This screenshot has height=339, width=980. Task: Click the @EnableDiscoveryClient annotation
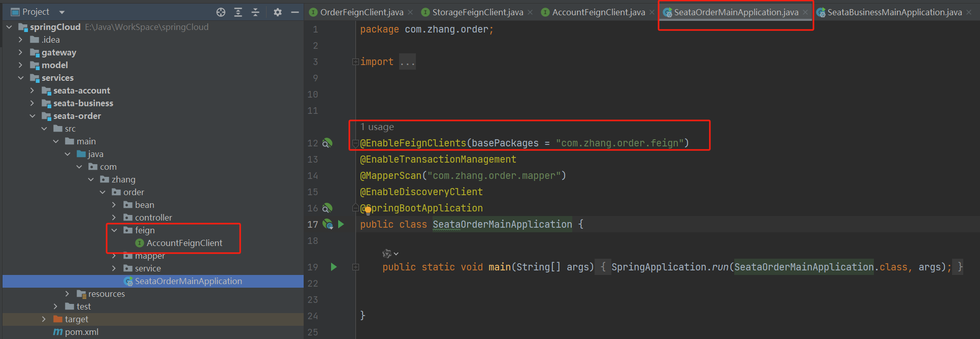click(421, 192)
